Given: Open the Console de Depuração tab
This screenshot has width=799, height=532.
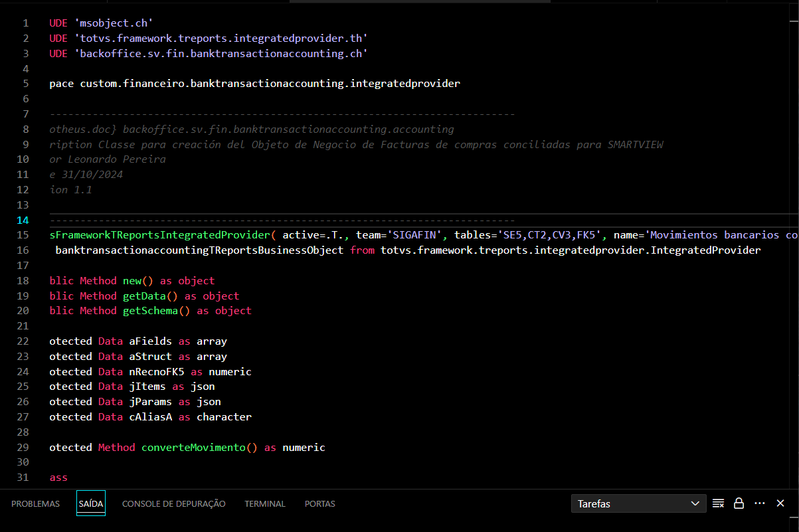Looking at the screenshot, I should coord(174,504).
